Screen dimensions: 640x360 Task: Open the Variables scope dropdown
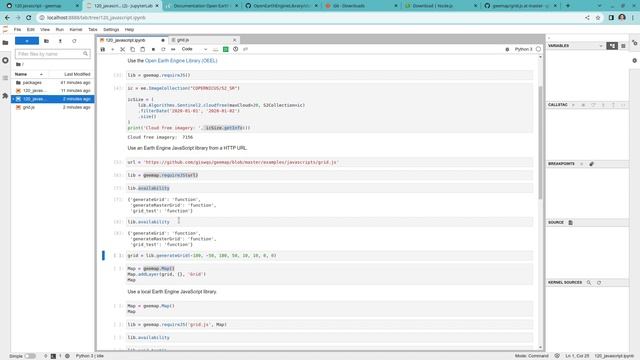[x=602, y=46]
